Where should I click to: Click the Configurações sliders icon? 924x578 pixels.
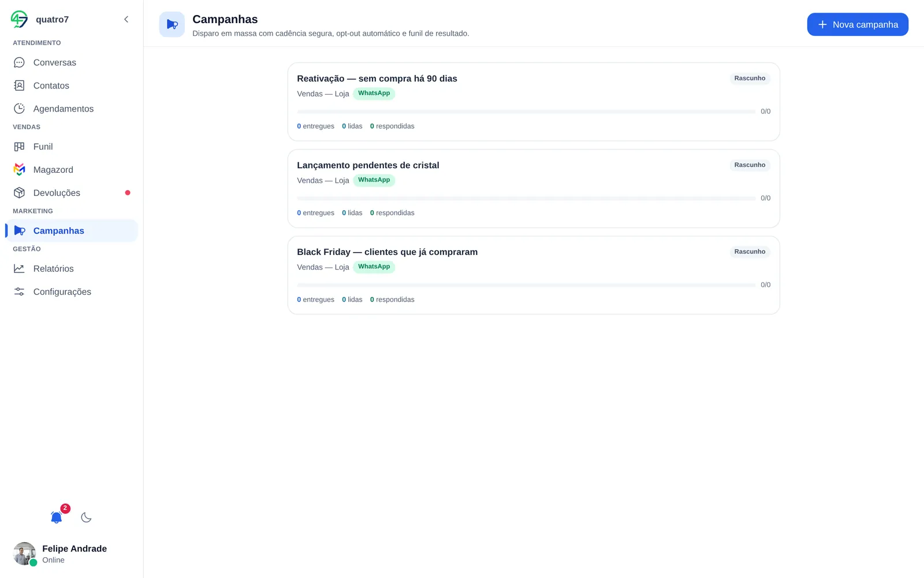pyautogui.click(x=19, y=292)
